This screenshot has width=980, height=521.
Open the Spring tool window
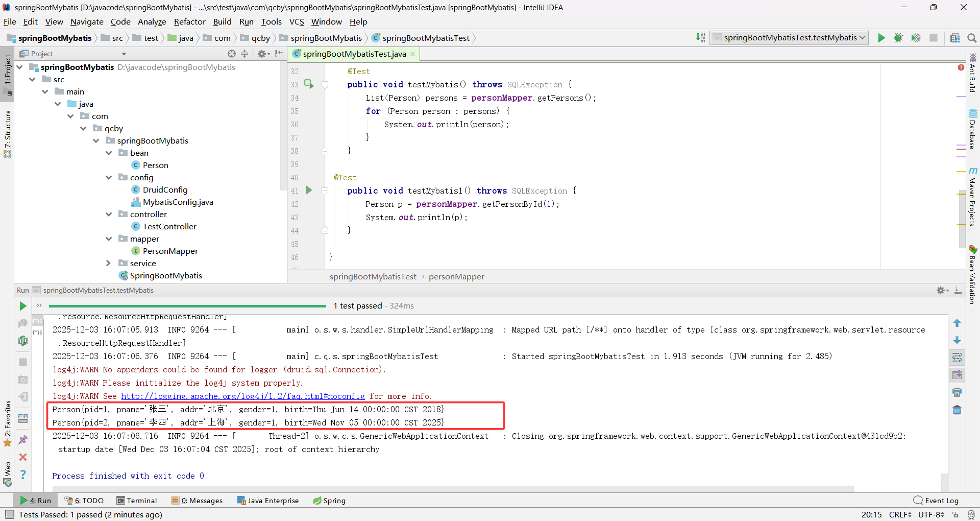tap(329, 501)
